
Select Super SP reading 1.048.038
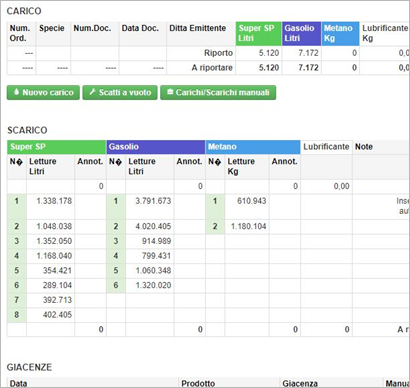54,226
